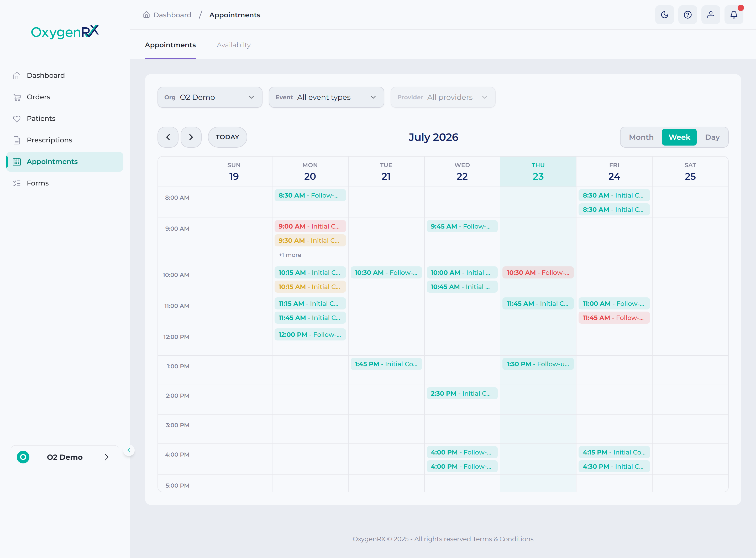Image resolution: width=756 pixels, height=558 pixels.
Task: Open the Event types dropdown
Action: (326, 97)
